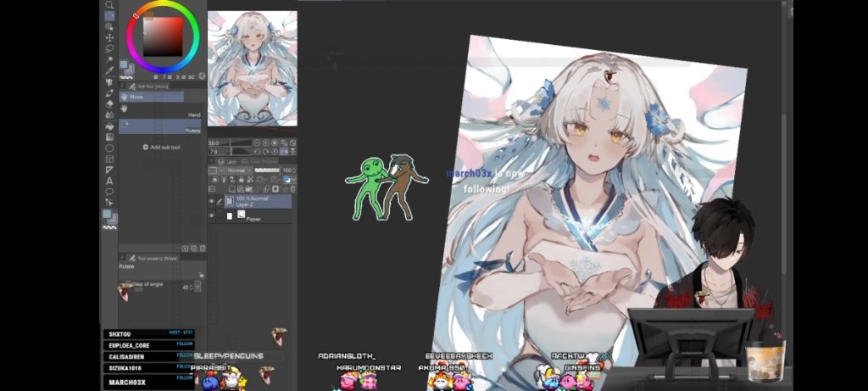The image size is (868, 391).
Task: Pick a shade in color square
Action: click(x=163, y=36)
